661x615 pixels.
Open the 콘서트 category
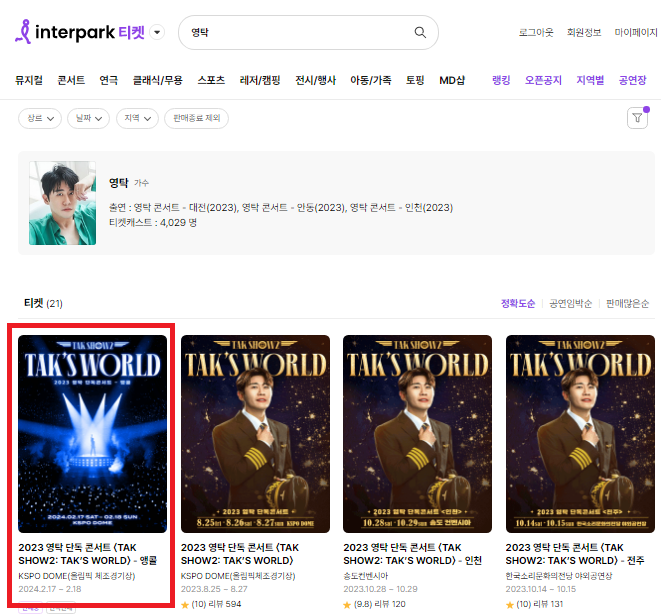[71, 80]
